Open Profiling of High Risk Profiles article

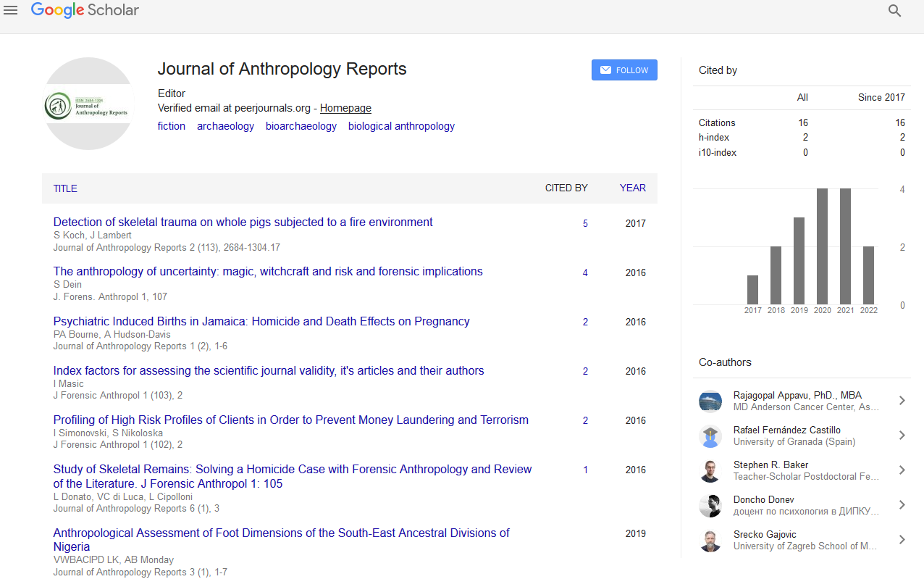point(291,420)
